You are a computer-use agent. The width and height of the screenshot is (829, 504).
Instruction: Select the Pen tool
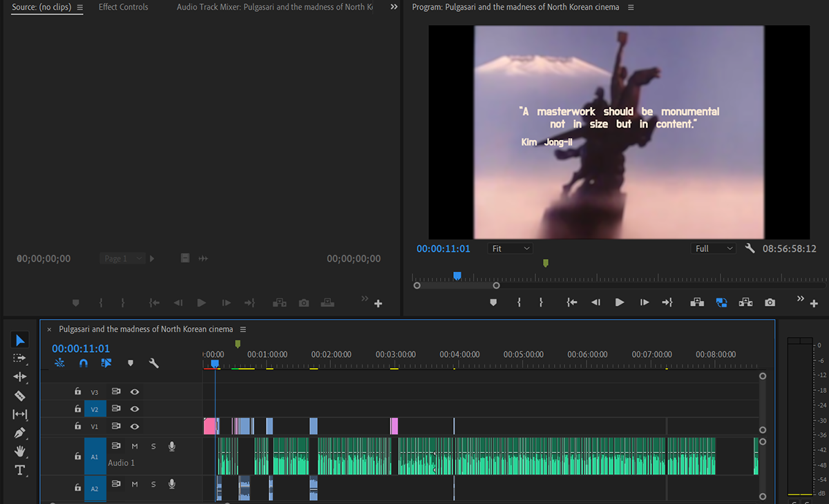point(20,433)
